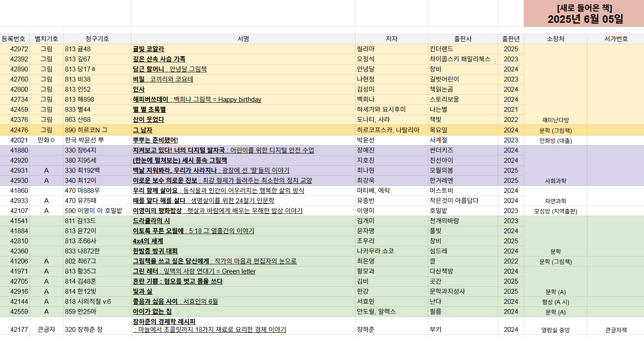Open book link 빛과 실
The image size is (644, 338).
point(142,292)
